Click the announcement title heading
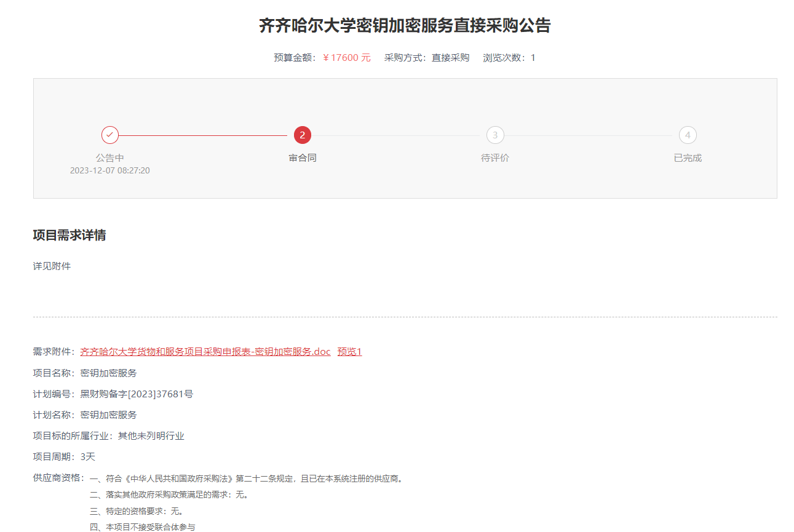Screen dimensions: 794x532 403,26
